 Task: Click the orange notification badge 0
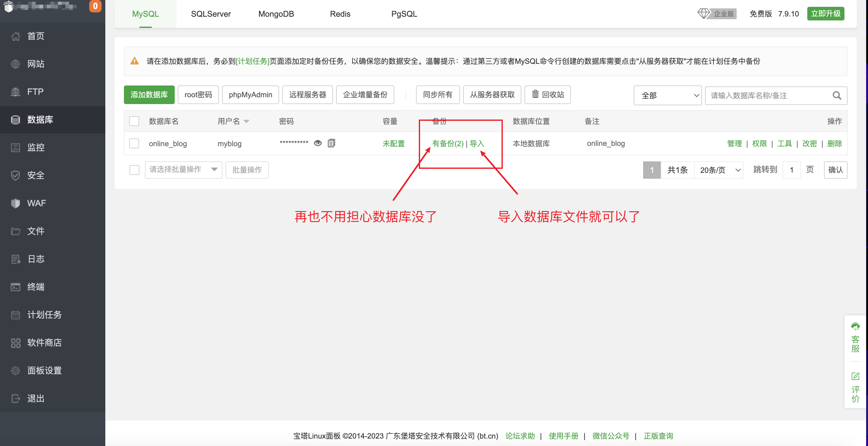(95, 6)
